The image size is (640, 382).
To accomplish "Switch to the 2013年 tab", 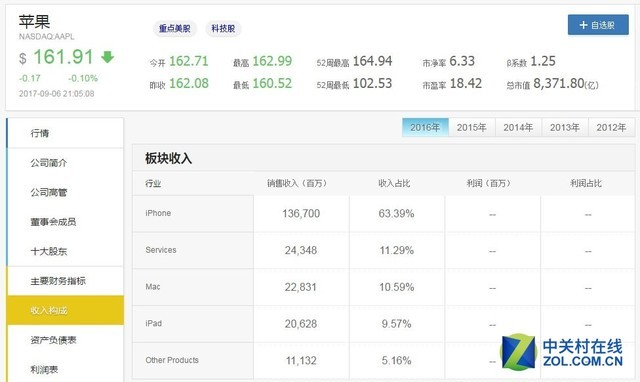I will (564, 127).
